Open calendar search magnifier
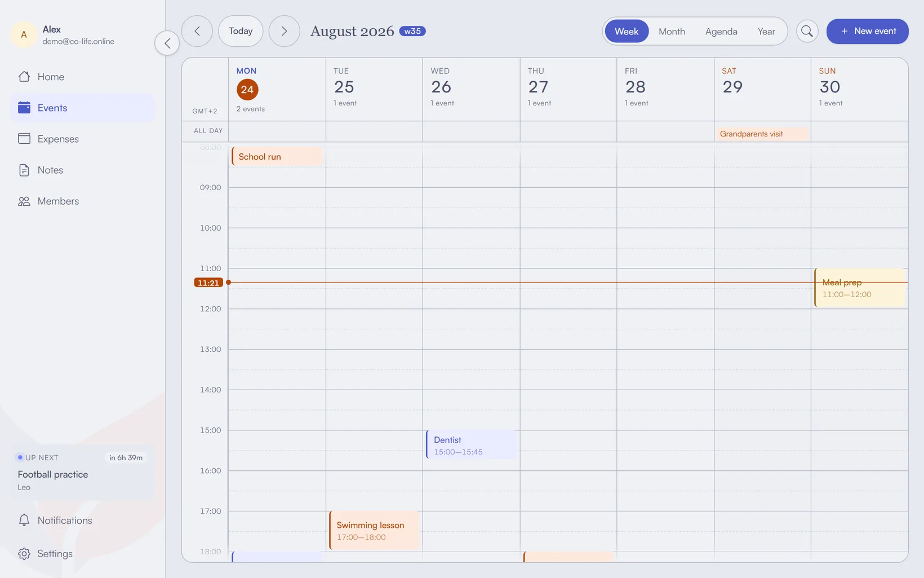This screenshot has height=578, width=924. [x=807, y=31]
